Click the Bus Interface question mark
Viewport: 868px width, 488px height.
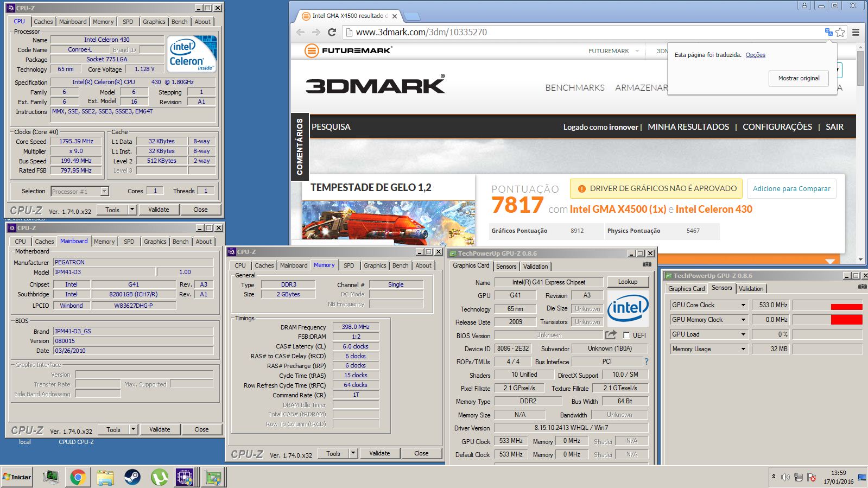[x=646, y=362]
